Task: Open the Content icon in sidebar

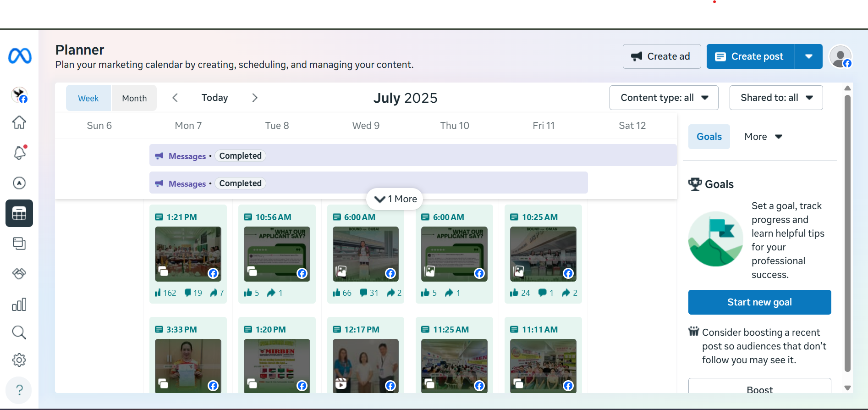Action: pyautogui.click(x=19, y=244)
